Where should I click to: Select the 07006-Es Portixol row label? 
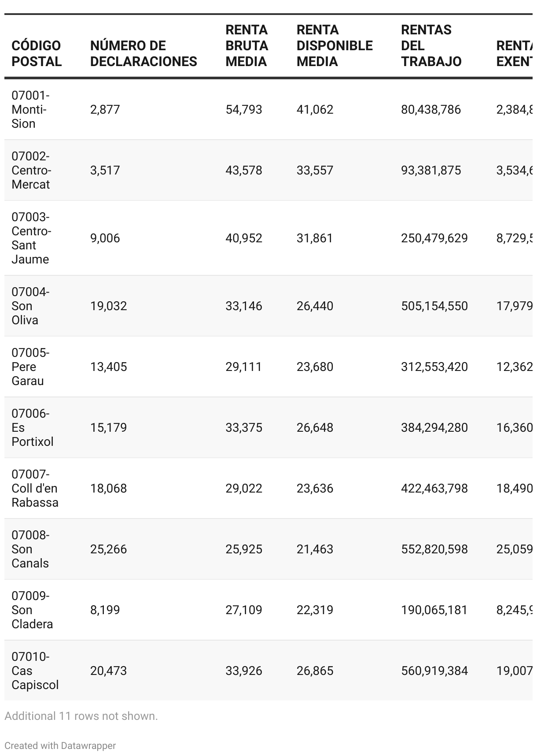pos(33,427)
